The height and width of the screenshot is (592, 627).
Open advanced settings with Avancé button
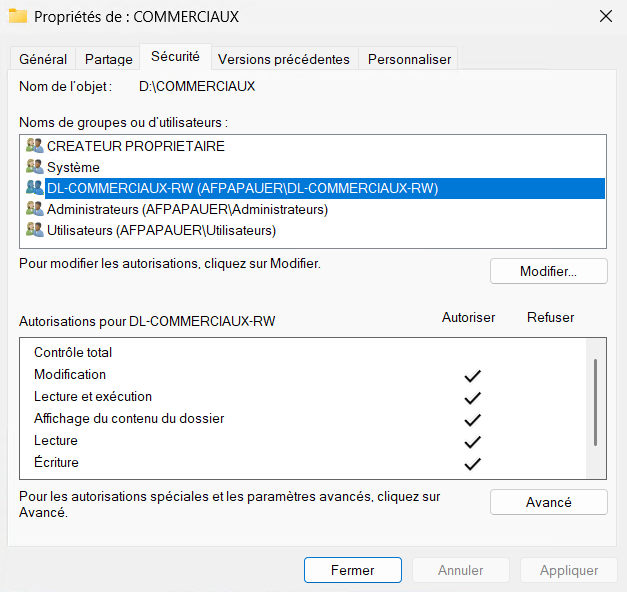tap(548, 502)
